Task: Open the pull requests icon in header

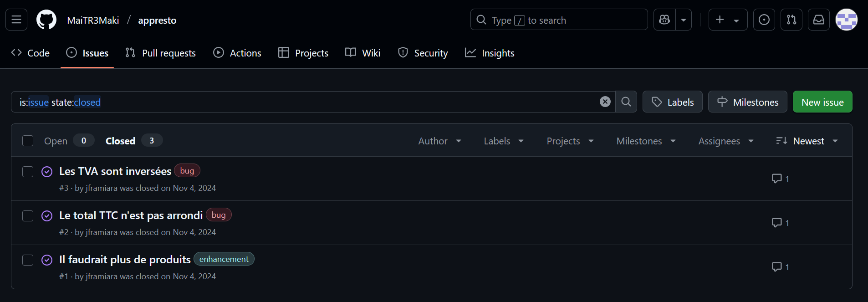Action: coord(791,20)
